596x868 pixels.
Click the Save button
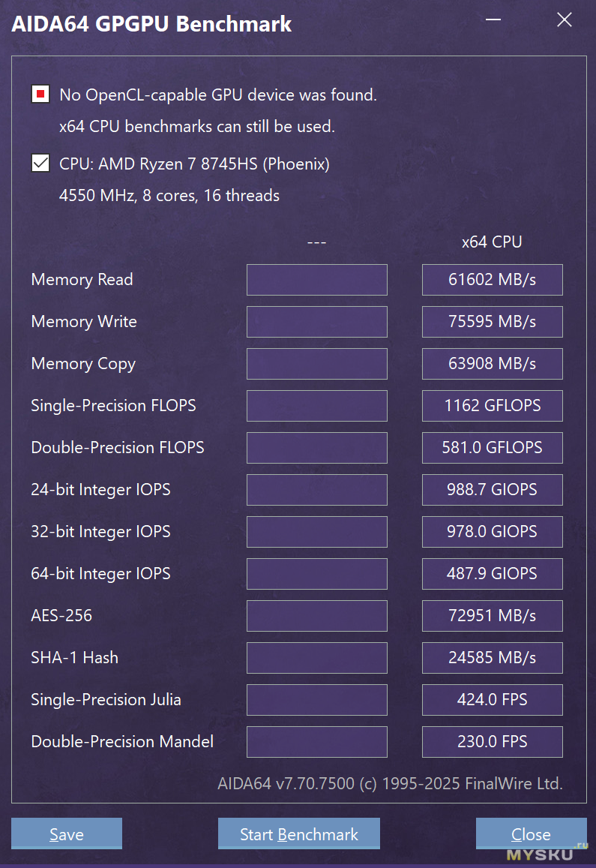click(67, 833)
